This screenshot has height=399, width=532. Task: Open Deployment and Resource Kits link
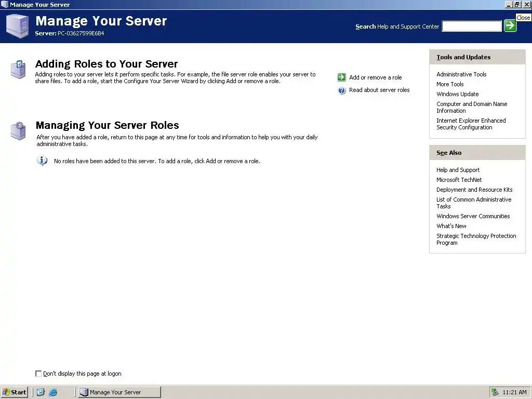(x=474, y=190)
